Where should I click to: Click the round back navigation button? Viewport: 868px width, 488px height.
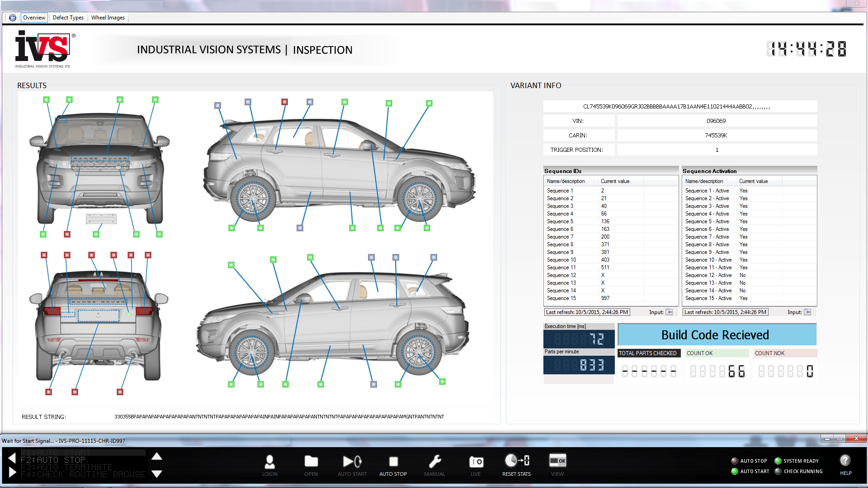13,18
